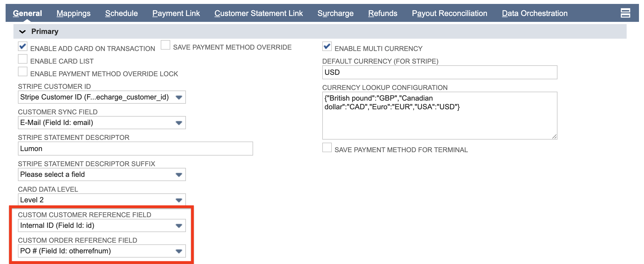
Task: Open the Stripe Customer ID dropdown
Action: click(179, 97)
